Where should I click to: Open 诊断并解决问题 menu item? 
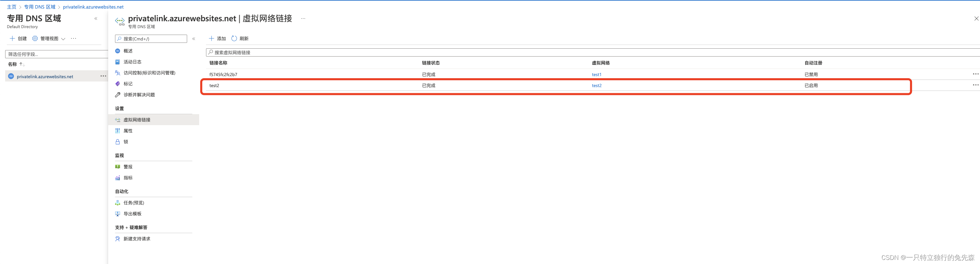tap(139, 95)
